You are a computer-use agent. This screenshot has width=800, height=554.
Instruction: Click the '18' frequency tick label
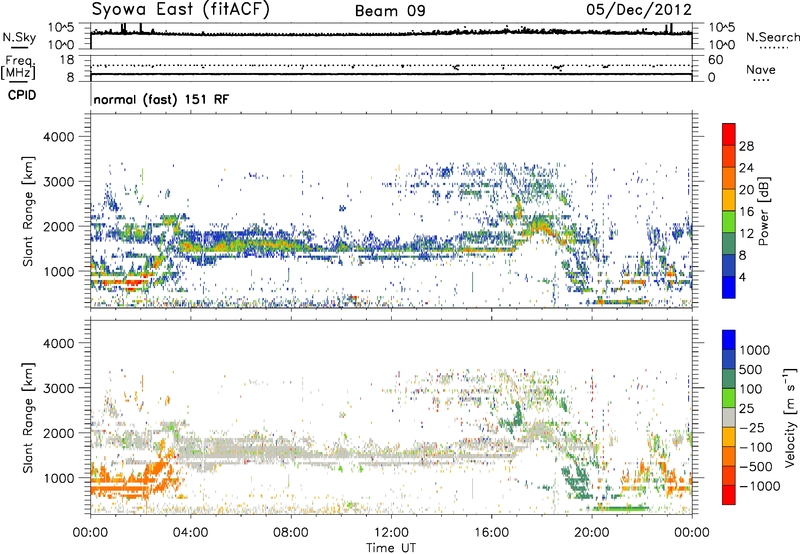67,60
